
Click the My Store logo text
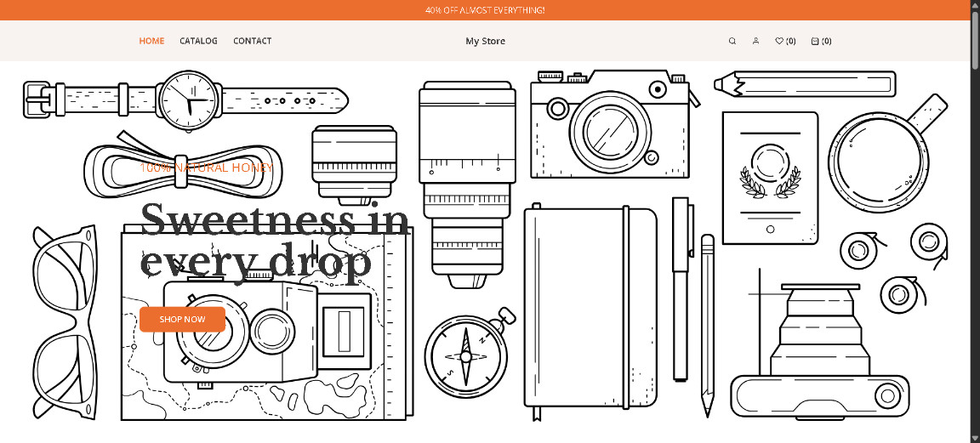point(485,41)
